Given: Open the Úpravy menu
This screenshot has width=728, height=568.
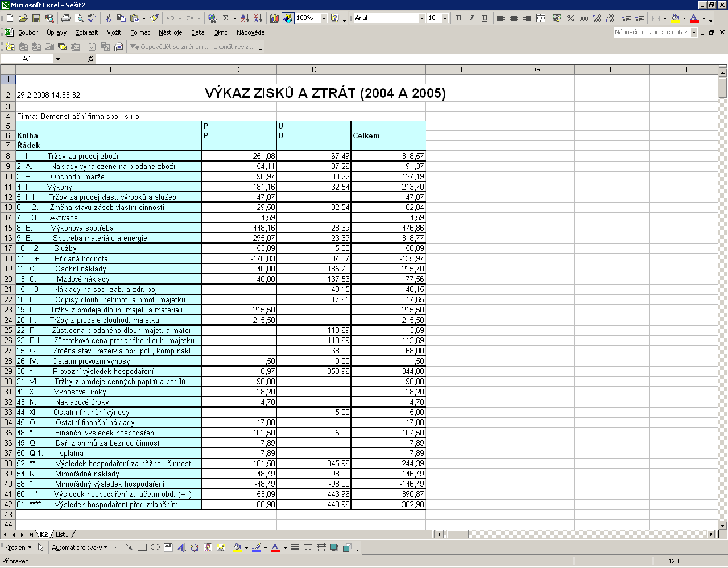Looking at the screenshot, I should point(57,33).
